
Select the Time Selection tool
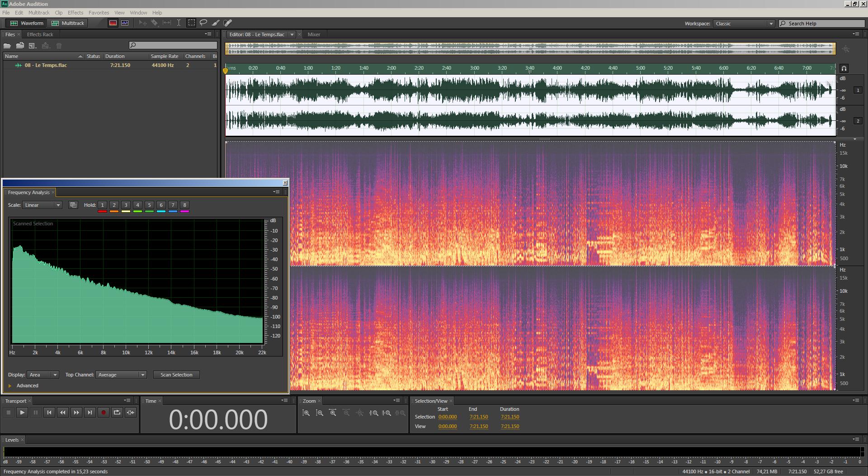[179, 23]
